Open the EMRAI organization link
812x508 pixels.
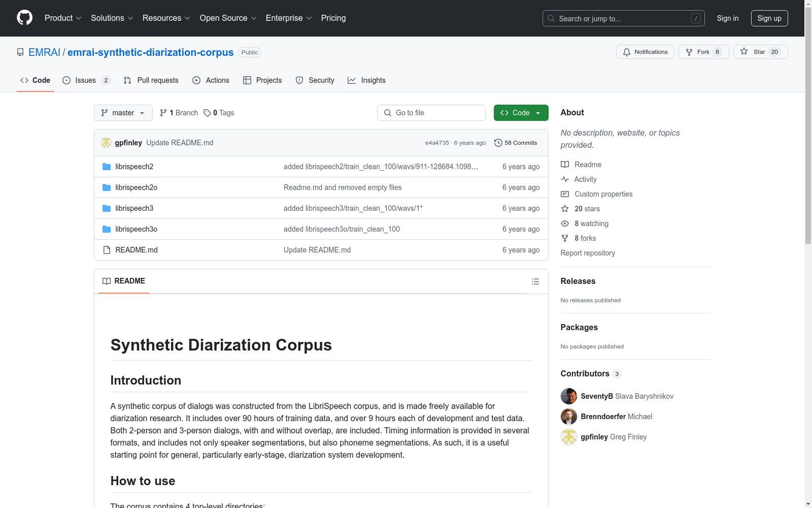pyautogui.click(x=44, y=52)
